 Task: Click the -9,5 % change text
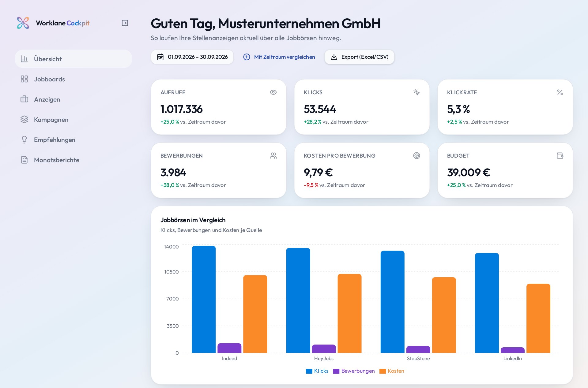click(311, 185)
